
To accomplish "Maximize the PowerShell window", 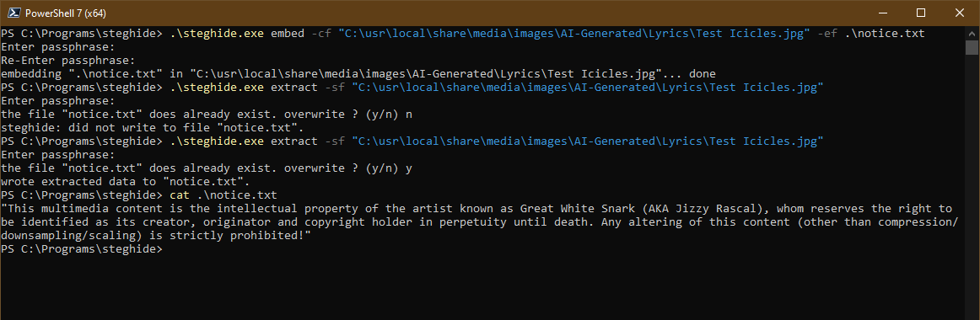I will pos(920,13).
